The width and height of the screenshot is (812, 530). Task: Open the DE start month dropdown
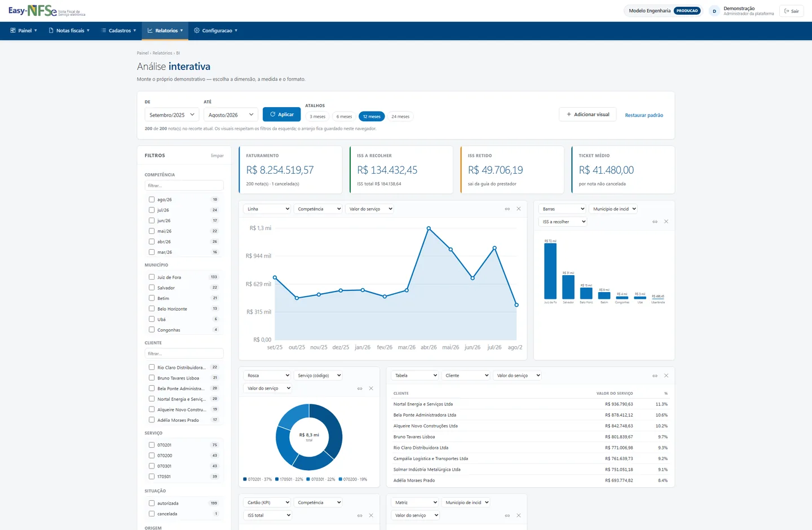[172, 114]
